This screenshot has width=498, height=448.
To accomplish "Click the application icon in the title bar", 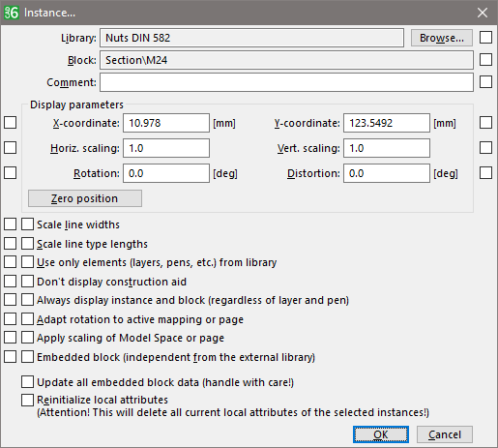I will point(11,13).
